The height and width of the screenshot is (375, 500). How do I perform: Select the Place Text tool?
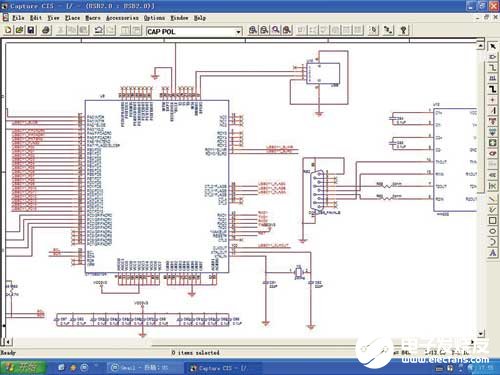pos(493,253)
